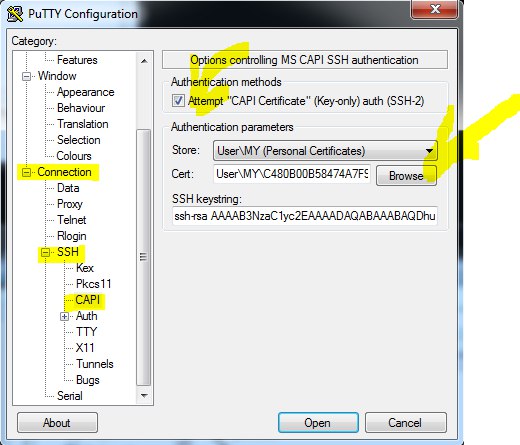Click the Cancel button

(x=405, y=423)
